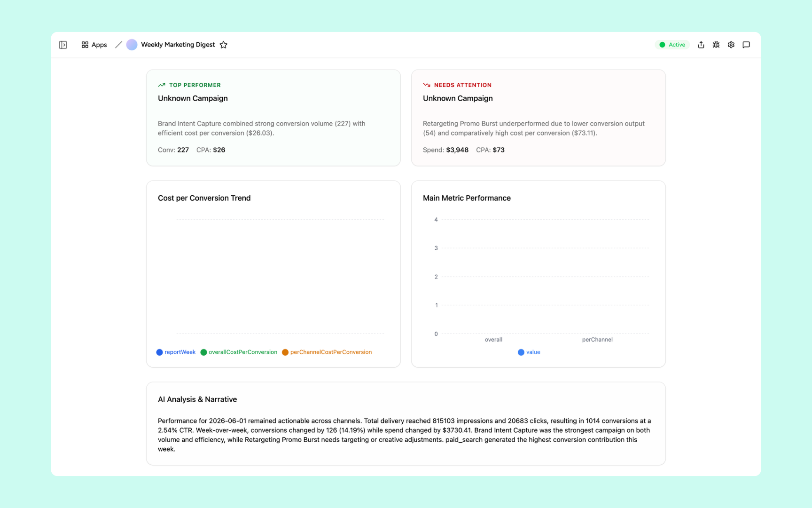Screen dimensions: 812x508
Task: Click the overallCostPerConversion legend label
Action: coord(243,352)
